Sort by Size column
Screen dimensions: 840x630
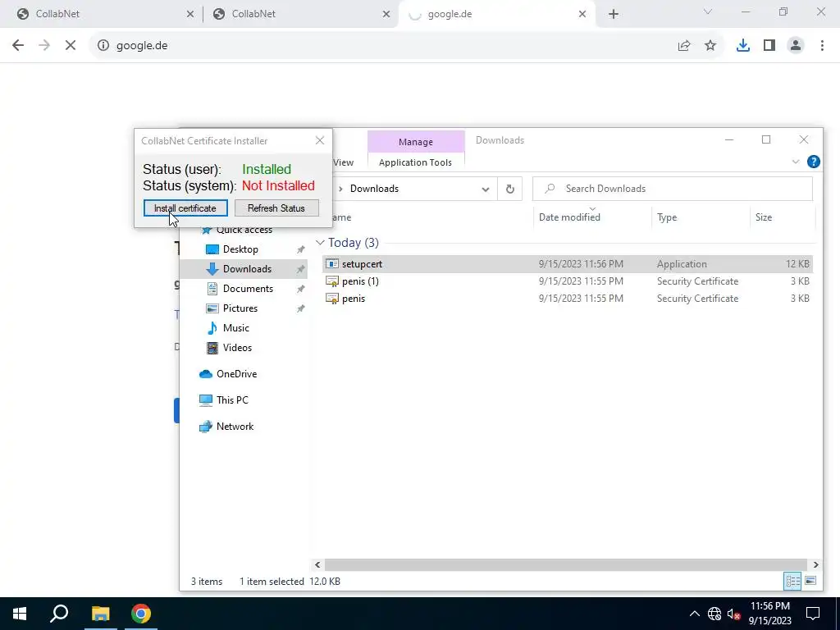(x=782, y=217)
